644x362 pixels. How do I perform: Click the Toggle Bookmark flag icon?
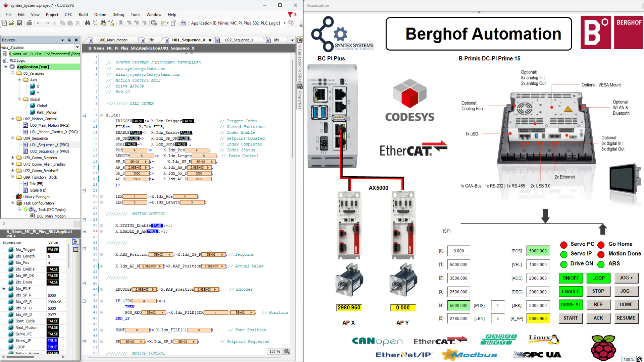pyautogui.click(x=121, y=23)
